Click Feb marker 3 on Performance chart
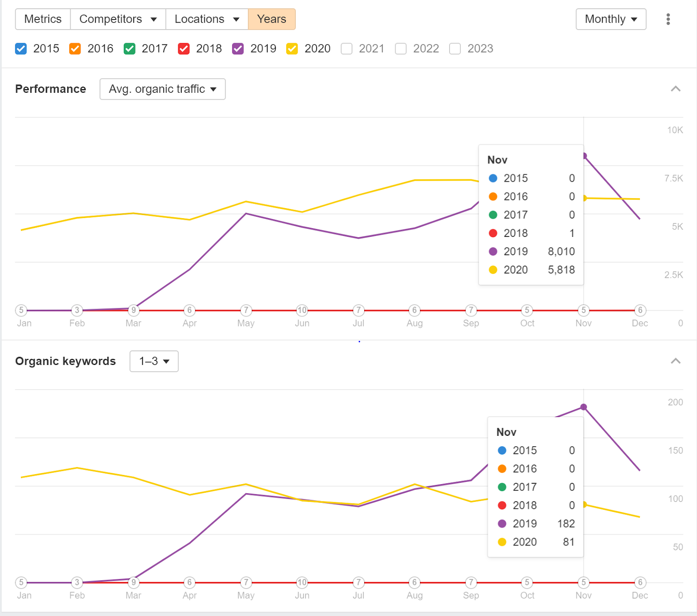The height and width of the screenshot is (616, 697). point(77,310)
